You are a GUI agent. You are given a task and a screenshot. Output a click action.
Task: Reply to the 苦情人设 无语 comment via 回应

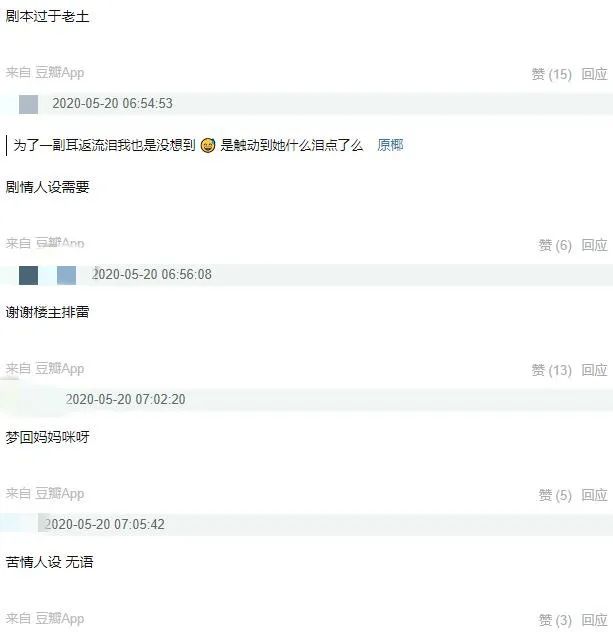594,620
